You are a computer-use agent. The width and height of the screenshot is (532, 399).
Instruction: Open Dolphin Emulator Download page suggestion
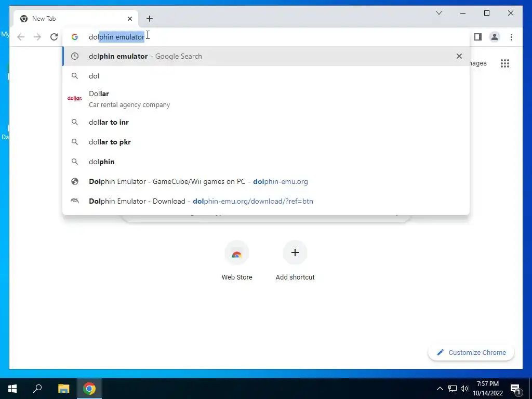[x=266, y=201]
